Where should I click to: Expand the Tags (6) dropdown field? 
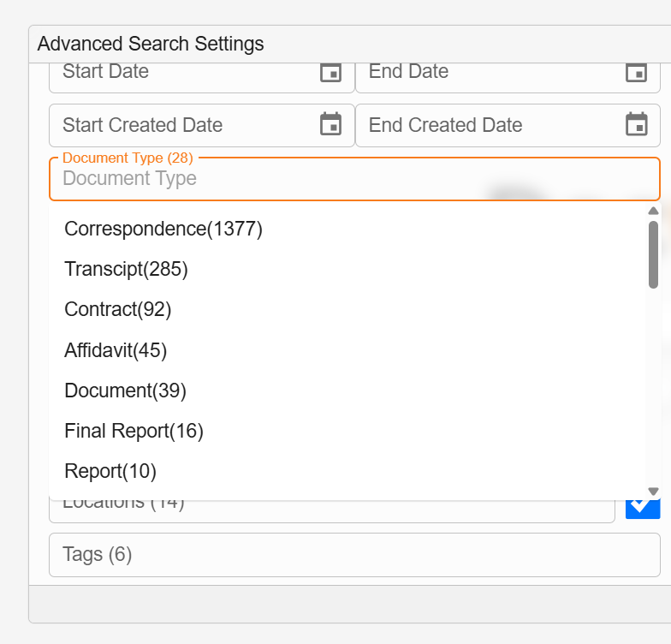[354, 555]
